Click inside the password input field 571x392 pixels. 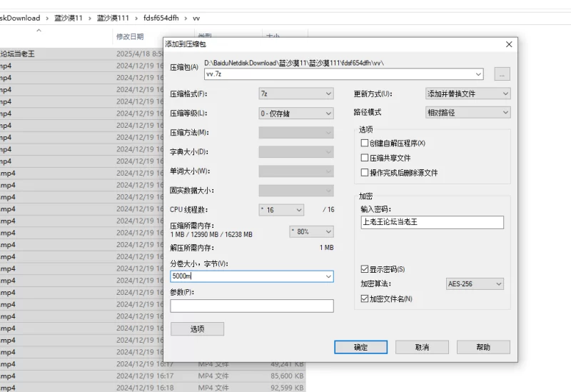432,222
